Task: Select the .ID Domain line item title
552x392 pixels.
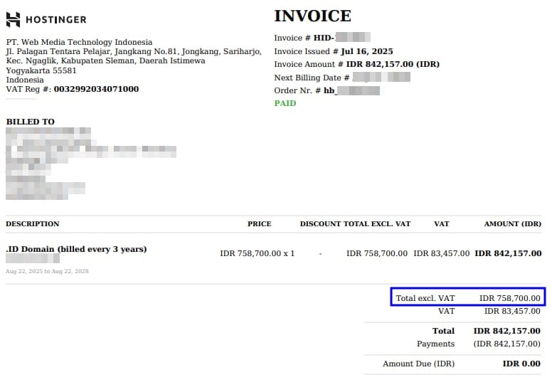Action: [76, 249]
